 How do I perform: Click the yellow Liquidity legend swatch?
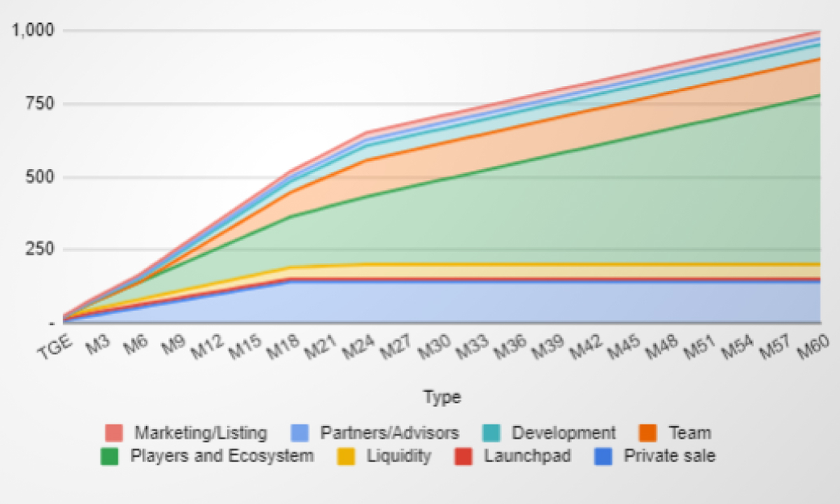click(x=346, y=456)
